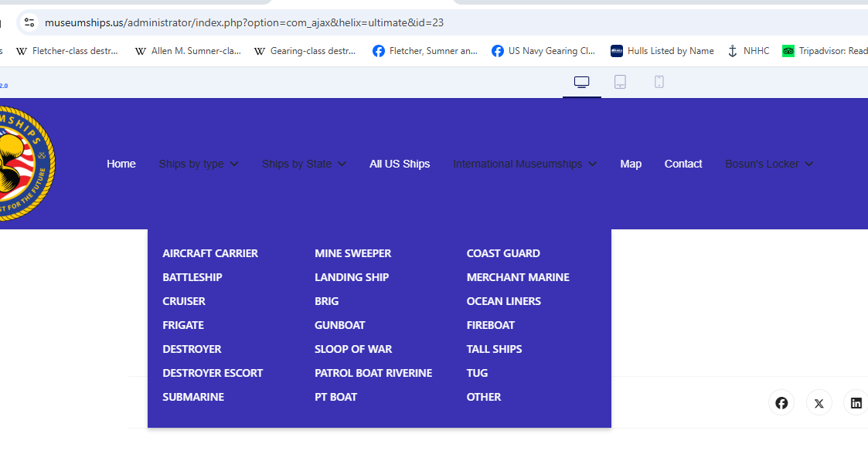868x471 pixels.
Task: Open the Map link in navigation
Action: coord(631,164)
